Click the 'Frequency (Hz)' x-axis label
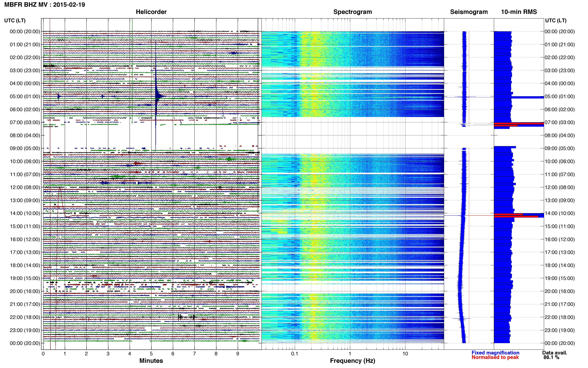 coord(352,361)
